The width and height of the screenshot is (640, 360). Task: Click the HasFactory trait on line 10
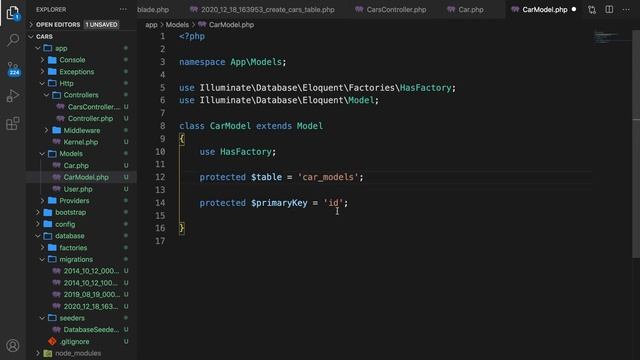click(246, 152)
